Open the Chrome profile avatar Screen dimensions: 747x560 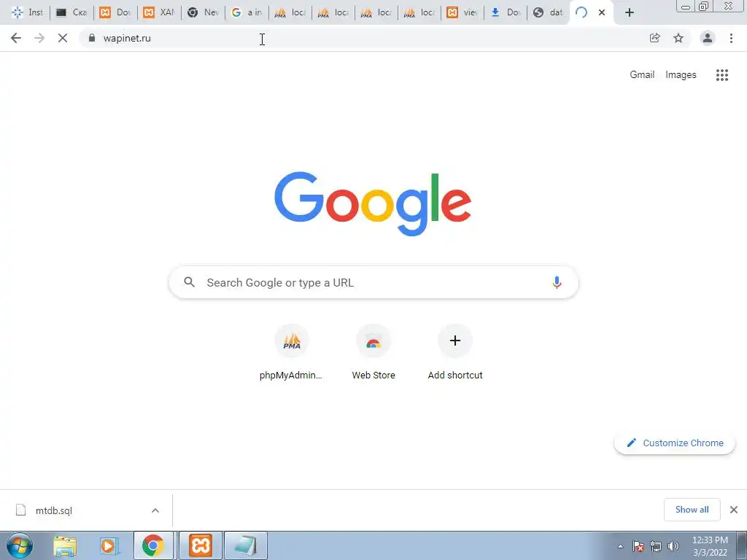[708, 38]
